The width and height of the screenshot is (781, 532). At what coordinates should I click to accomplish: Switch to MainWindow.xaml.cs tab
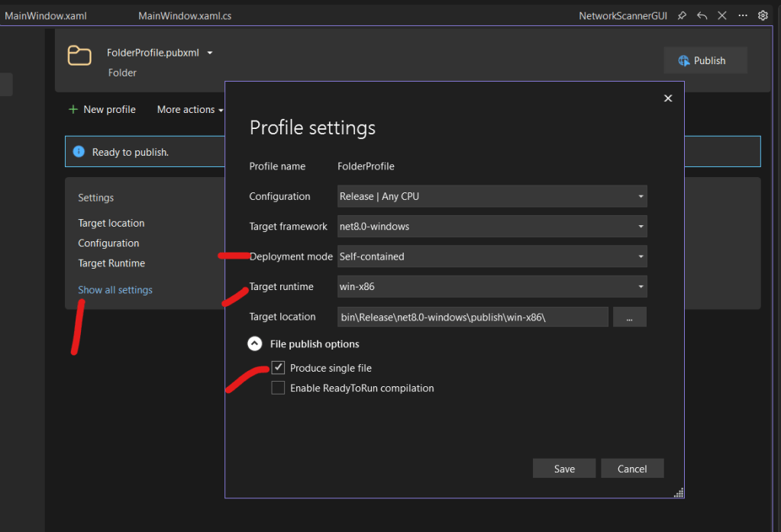(x=185, y=15)
